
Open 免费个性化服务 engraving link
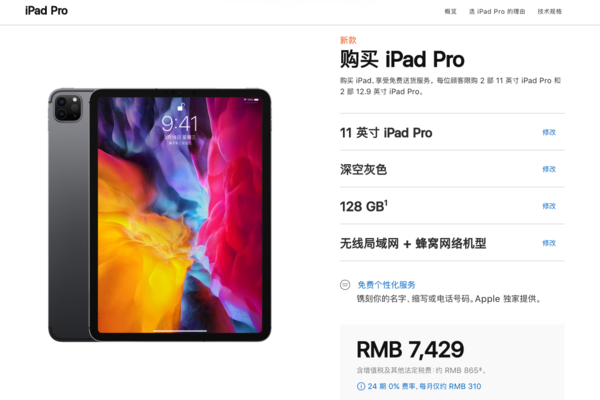(x=386, y=285)
